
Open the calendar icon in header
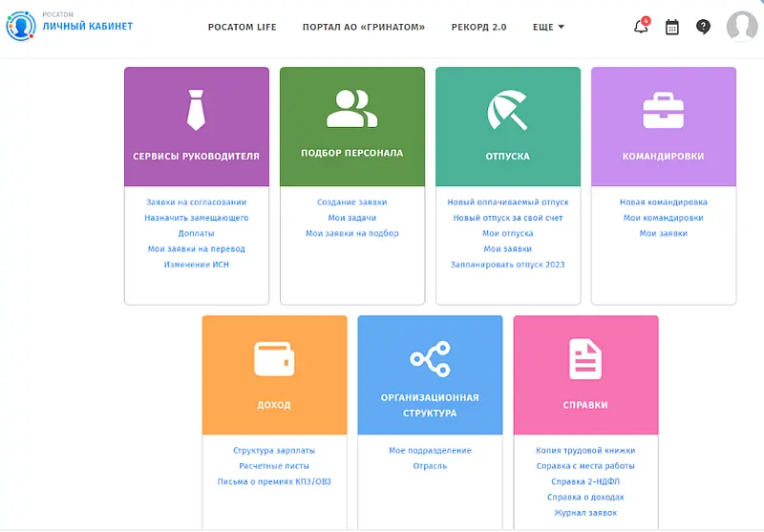[x=672, y=27]
